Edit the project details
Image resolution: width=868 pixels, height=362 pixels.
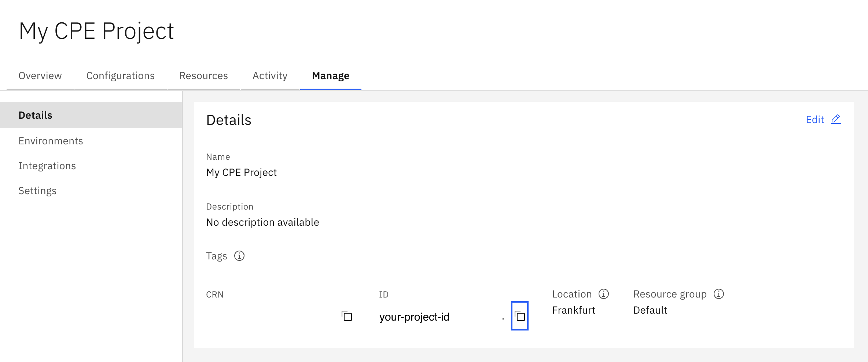[x=823, y=119]
